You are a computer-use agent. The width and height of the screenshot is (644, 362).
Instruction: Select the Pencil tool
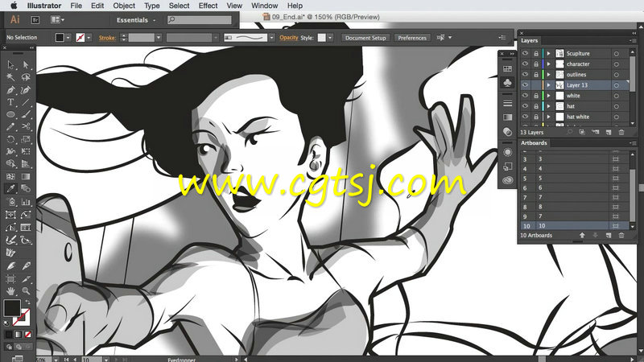pyautogui.click(x=10, y=127)
